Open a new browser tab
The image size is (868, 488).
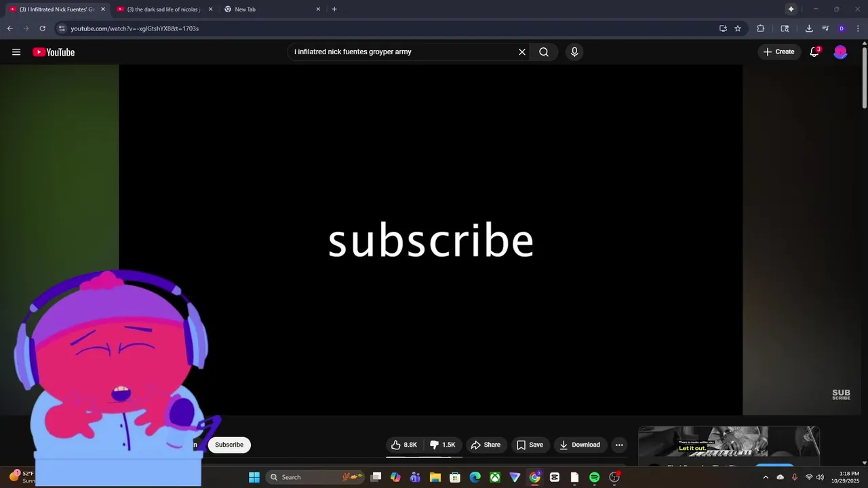coord(334,9)
